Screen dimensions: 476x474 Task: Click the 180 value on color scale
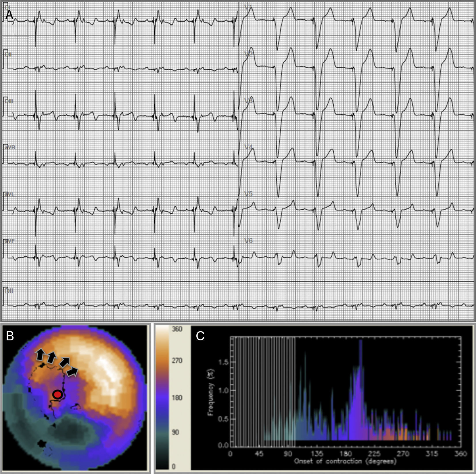[x=177, y=398]
